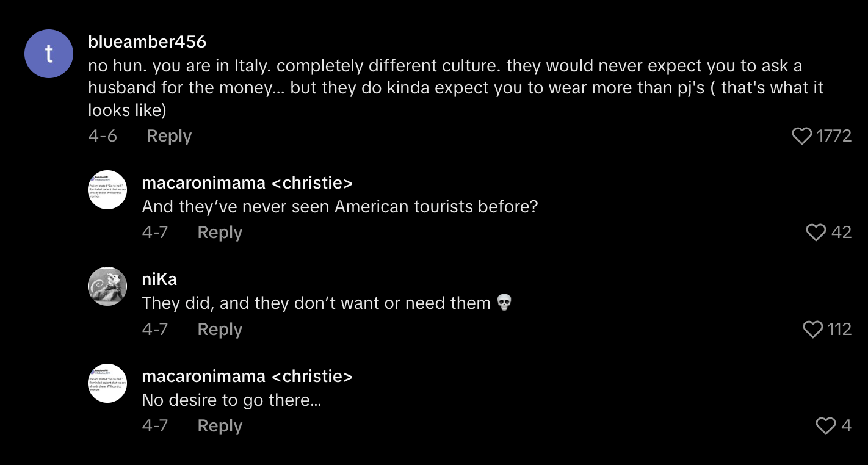Open the blueamber456 username link

[x=147, y=41]
